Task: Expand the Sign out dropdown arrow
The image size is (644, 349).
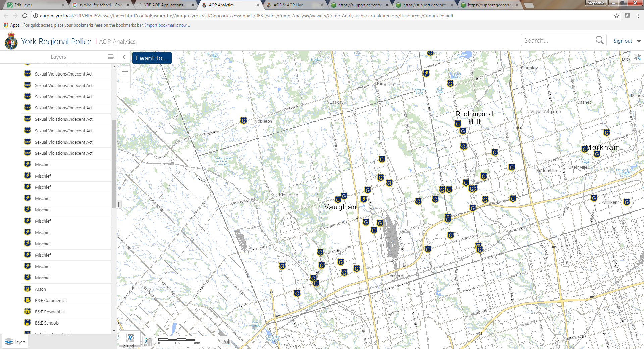Action: (639, 41)
